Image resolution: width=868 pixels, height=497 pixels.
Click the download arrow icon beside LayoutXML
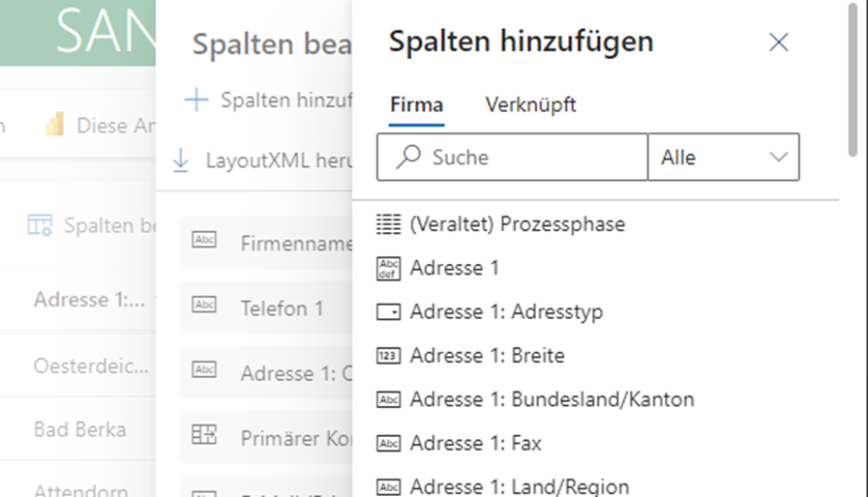coord(181,160)
